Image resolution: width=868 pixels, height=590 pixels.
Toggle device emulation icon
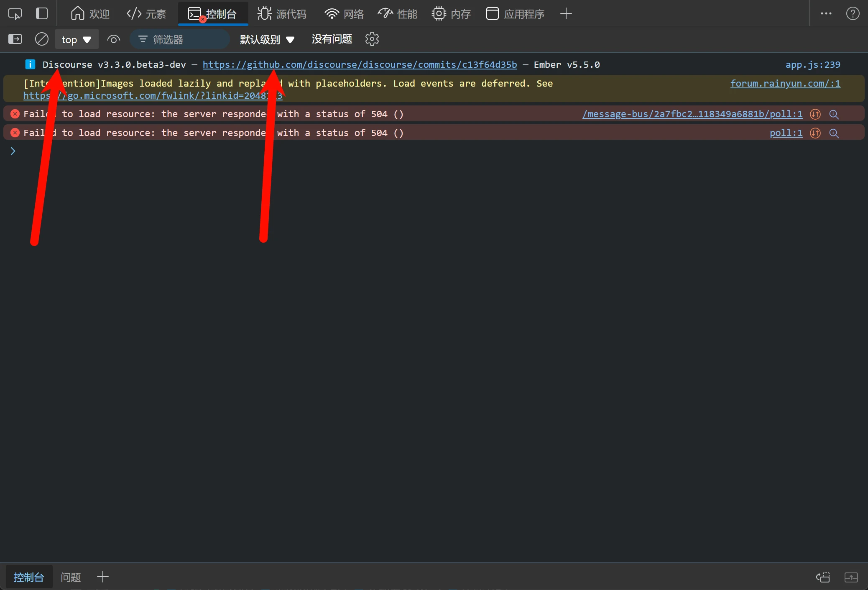click(x=42, y=14)
